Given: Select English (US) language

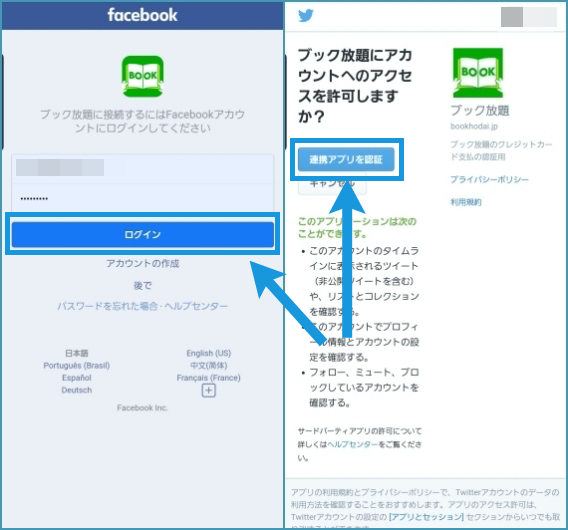Looking at the screenshot, I should (209, 353).
